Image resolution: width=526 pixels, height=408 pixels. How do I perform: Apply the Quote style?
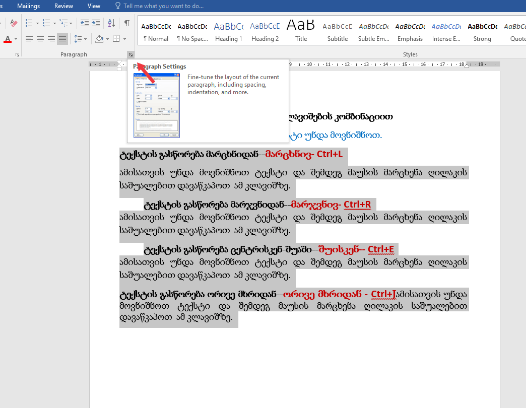515,32
